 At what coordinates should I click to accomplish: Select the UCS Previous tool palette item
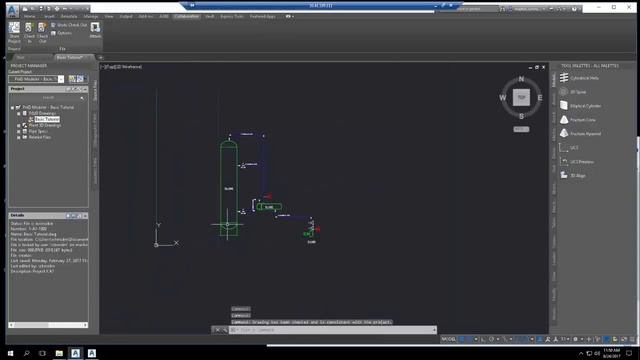[x=578, y=162]
